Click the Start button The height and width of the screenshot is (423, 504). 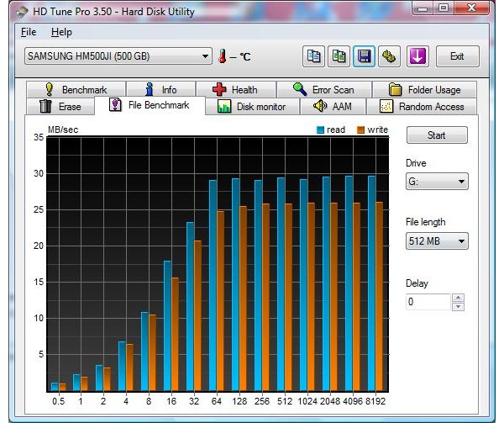(x=437, y=135)
